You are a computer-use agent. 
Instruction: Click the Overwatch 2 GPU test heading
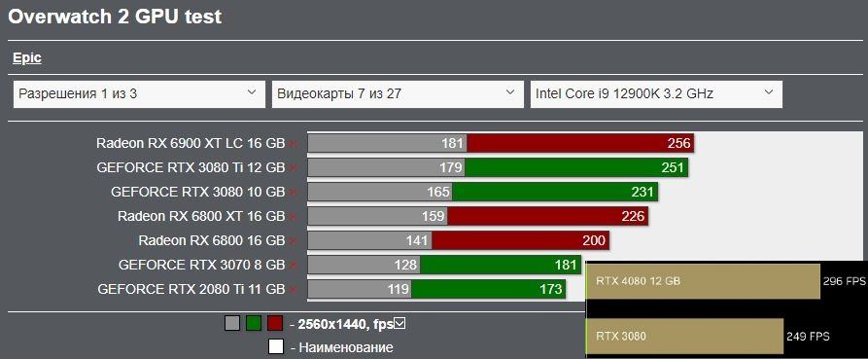(115, 17)
